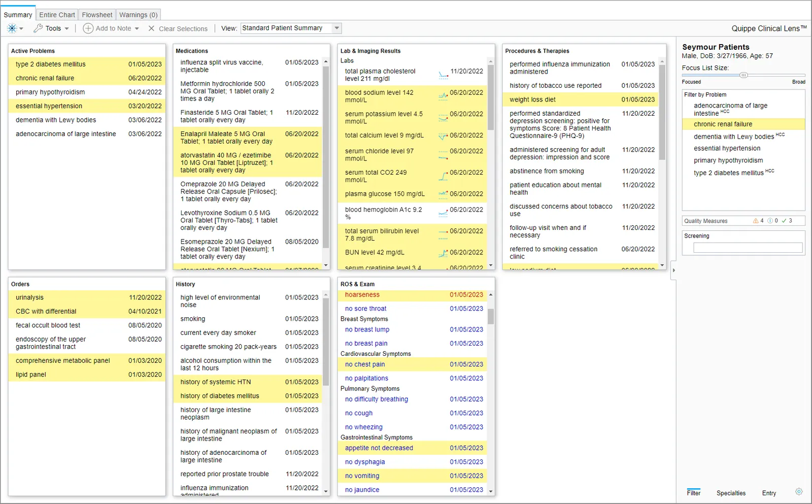
Task: Filter by chronic renal failure in sidebar
Action: tap(743, 124)
